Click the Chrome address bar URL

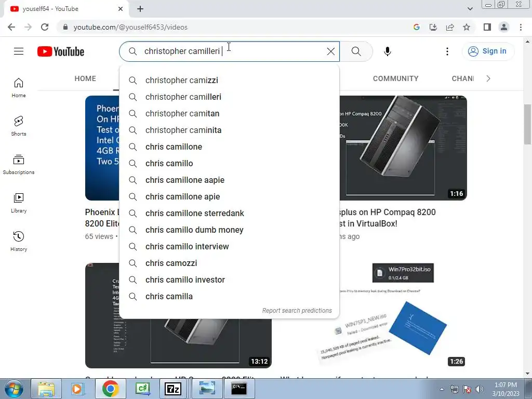(130, 27)
